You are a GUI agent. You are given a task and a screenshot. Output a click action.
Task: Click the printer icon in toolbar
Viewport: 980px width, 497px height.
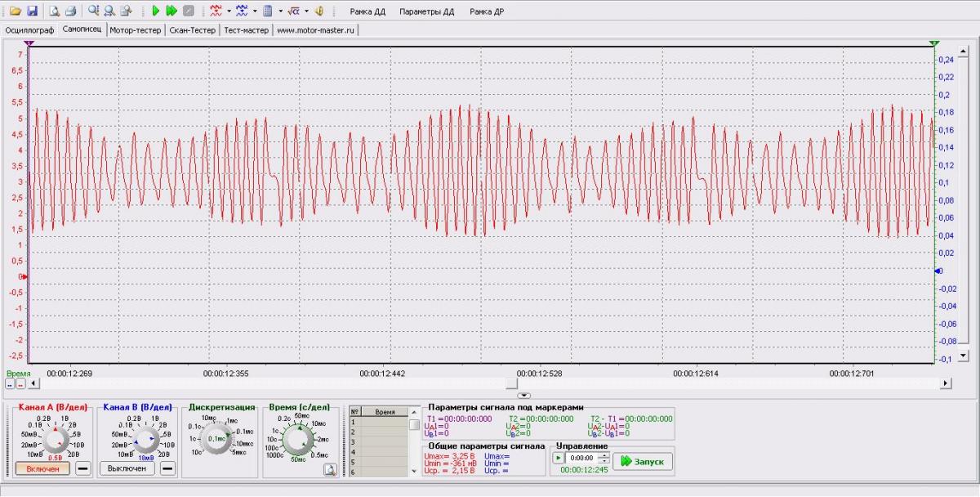70,11
